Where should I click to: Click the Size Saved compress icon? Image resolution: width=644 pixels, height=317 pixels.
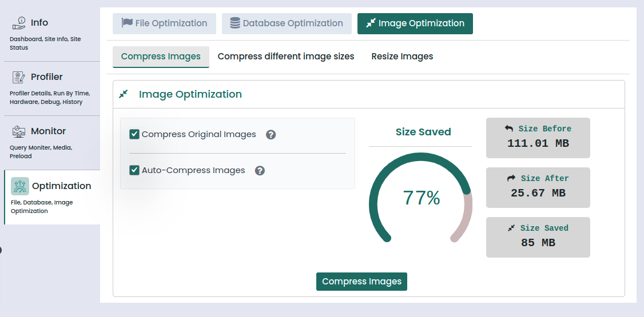pyautogui.click(x=511, y=228)
